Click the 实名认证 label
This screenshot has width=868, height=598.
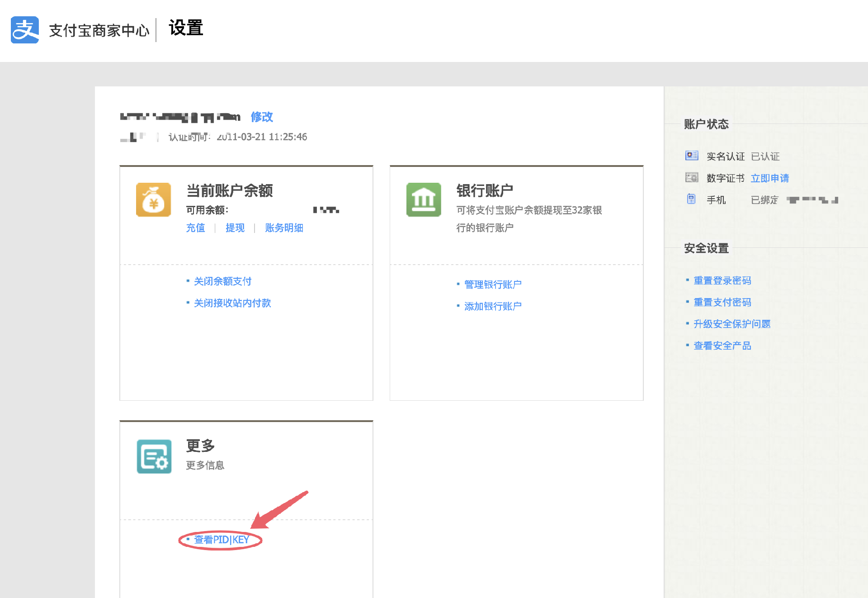(x=726, y=157)
